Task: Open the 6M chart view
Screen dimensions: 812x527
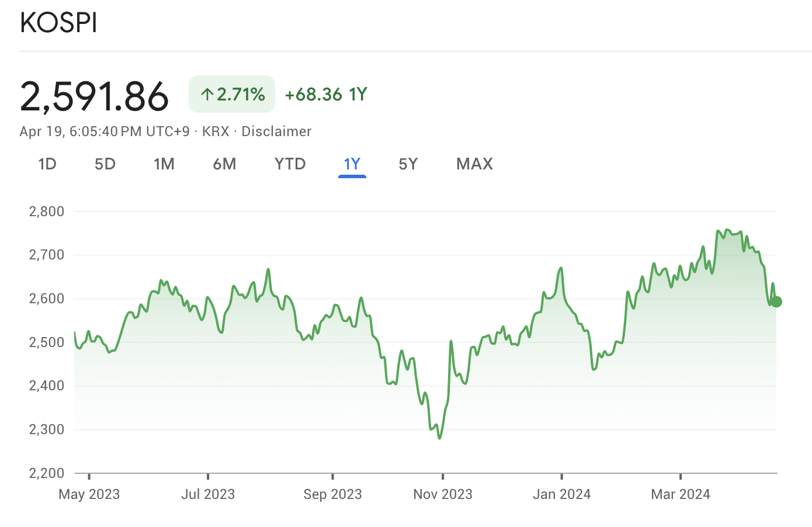Action: point(224,164)
